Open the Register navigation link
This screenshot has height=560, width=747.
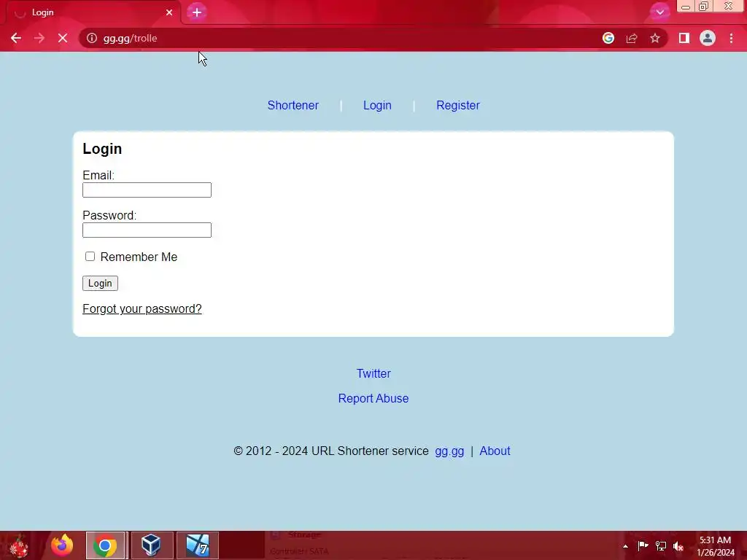point(458,105)
